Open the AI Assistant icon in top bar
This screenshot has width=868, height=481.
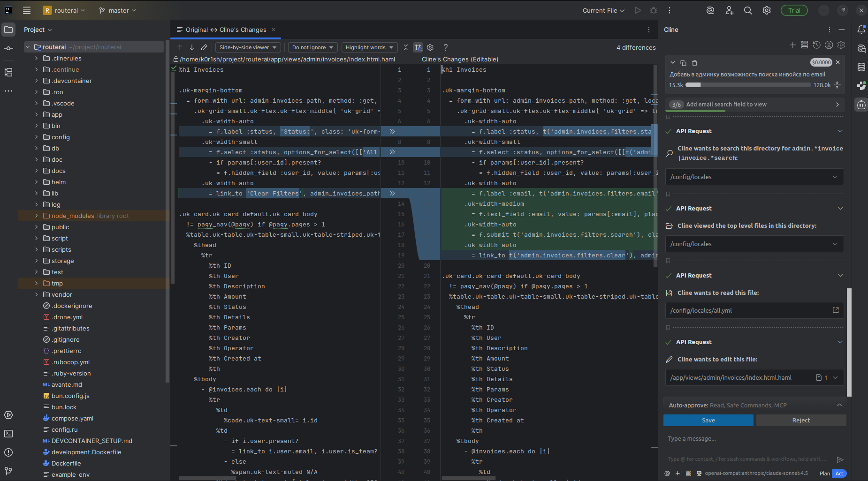tap(710, 10)
